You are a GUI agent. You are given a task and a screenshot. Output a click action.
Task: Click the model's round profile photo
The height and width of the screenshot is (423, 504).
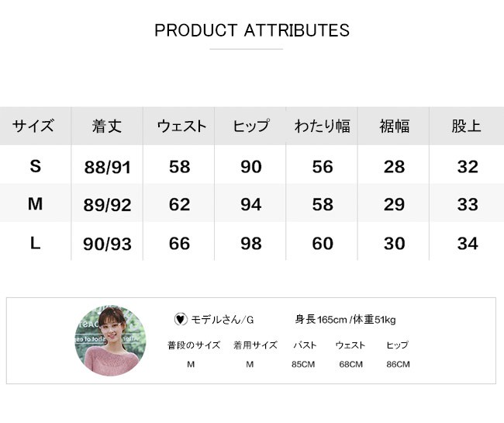click(110, 341)
